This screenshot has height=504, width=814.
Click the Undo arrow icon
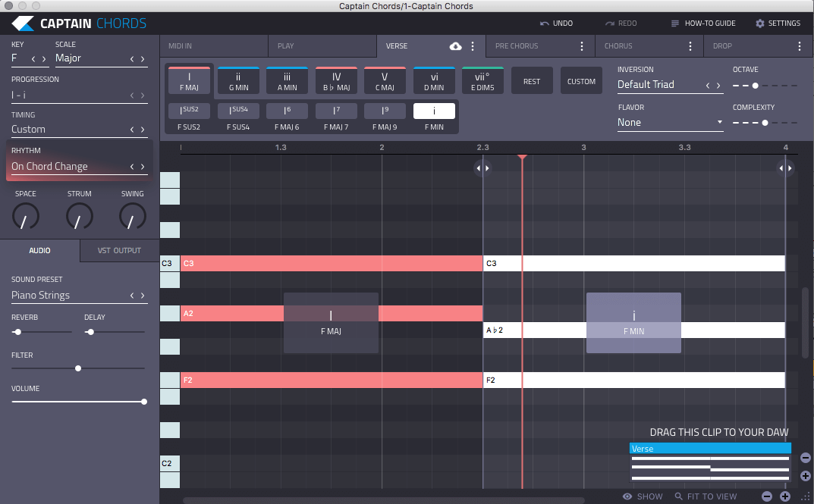pos(544,23)
